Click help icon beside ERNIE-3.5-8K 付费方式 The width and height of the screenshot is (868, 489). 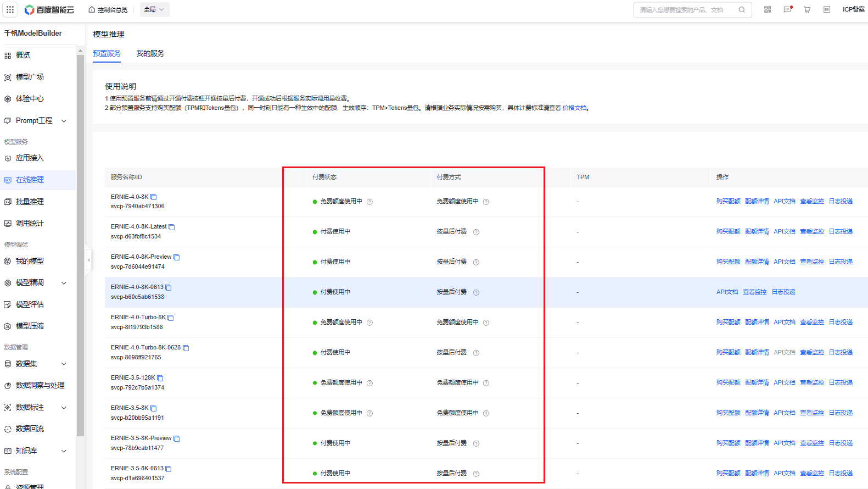coord(486,413)
